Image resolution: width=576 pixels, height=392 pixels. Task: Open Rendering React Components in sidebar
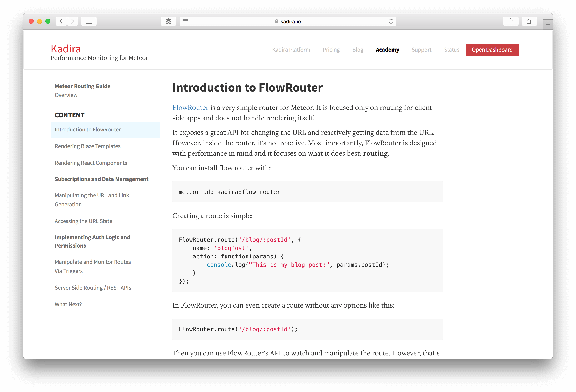point(91,163)
